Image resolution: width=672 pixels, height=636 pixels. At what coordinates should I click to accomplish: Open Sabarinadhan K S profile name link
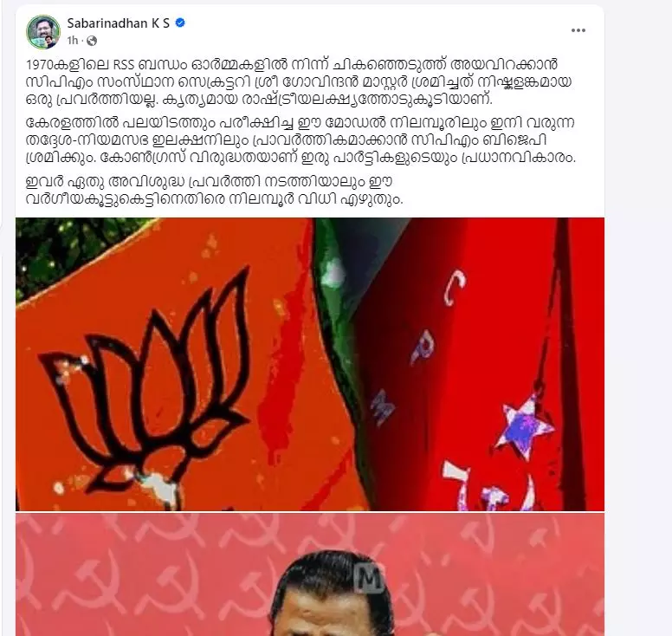pyautogui.click(x=119, y=23)
